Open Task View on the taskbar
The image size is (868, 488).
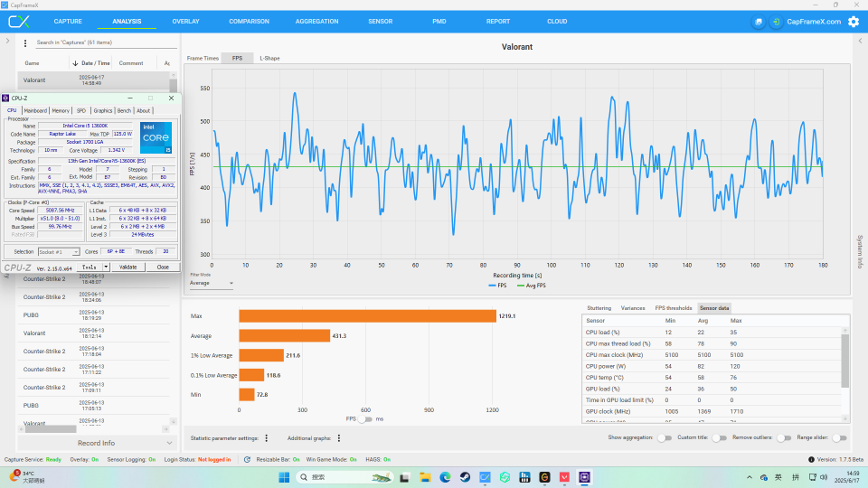(405, 477)
